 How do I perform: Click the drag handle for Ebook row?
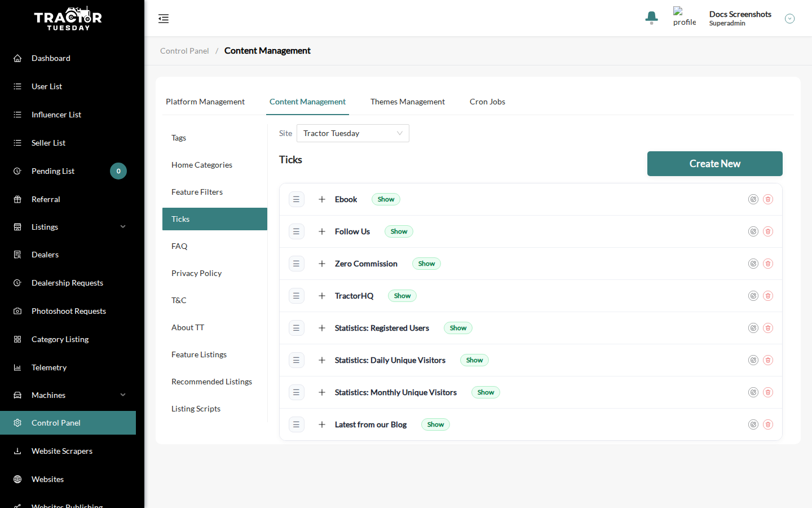tap(297, 199)
